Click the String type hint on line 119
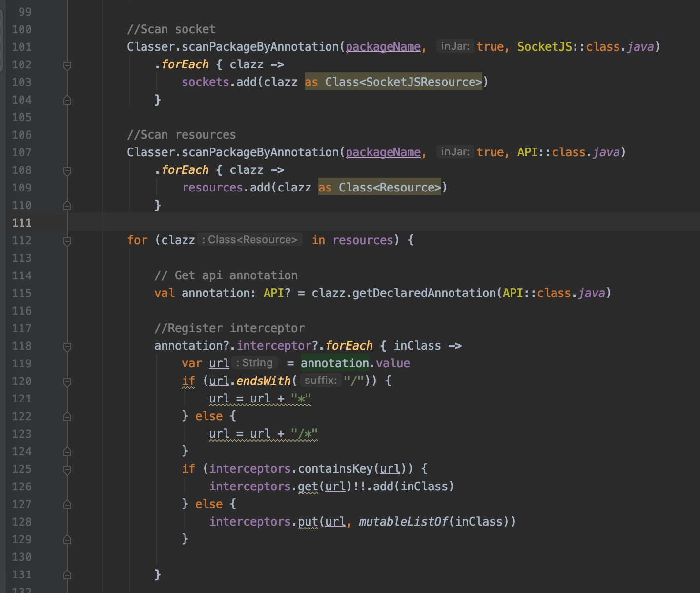The image size is (700, 593). coord(255,362)
